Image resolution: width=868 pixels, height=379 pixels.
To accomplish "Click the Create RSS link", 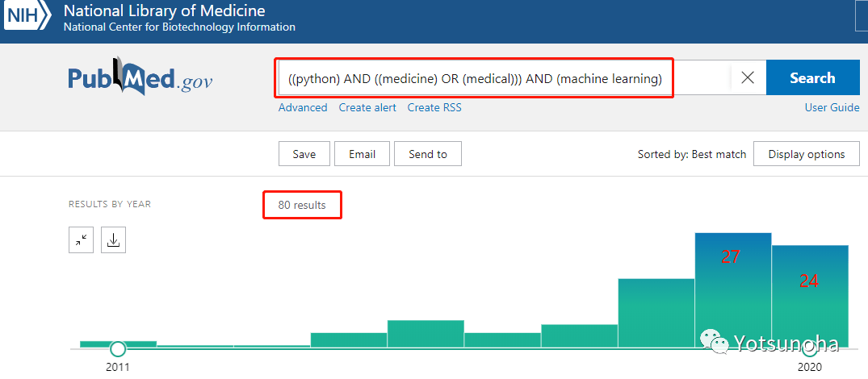I will pos(434,107).
